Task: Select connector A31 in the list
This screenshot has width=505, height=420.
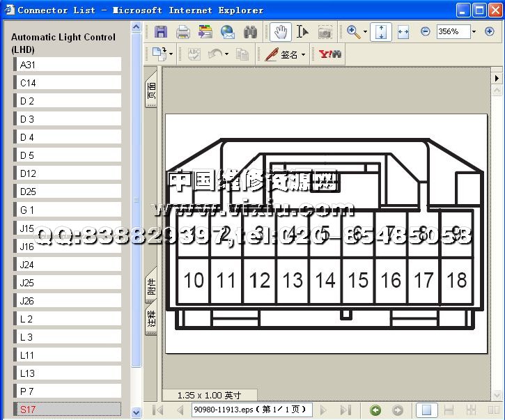Action: (x=68, y=64)
